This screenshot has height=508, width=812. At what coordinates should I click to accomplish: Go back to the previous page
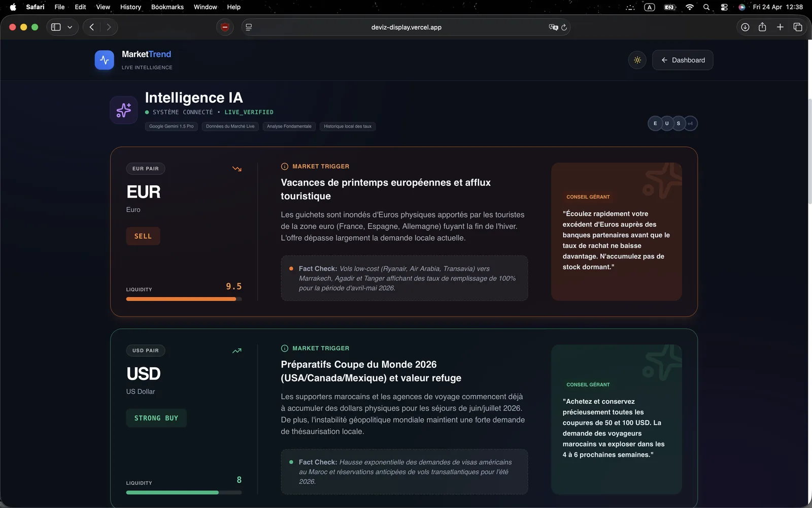point(92,27)
